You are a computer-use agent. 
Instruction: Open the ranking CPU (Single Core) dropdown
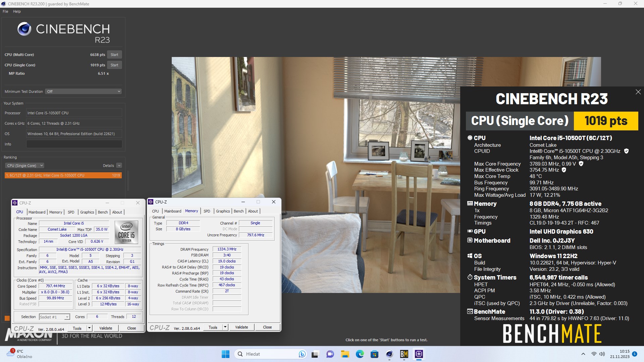point(24,166)
